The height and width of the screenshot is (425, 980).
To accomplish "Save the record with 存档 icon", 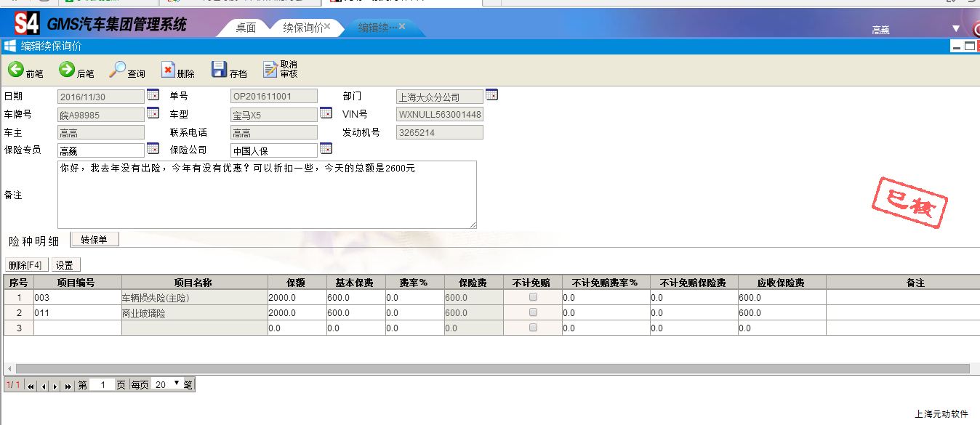I will click(x=220, y=70).
